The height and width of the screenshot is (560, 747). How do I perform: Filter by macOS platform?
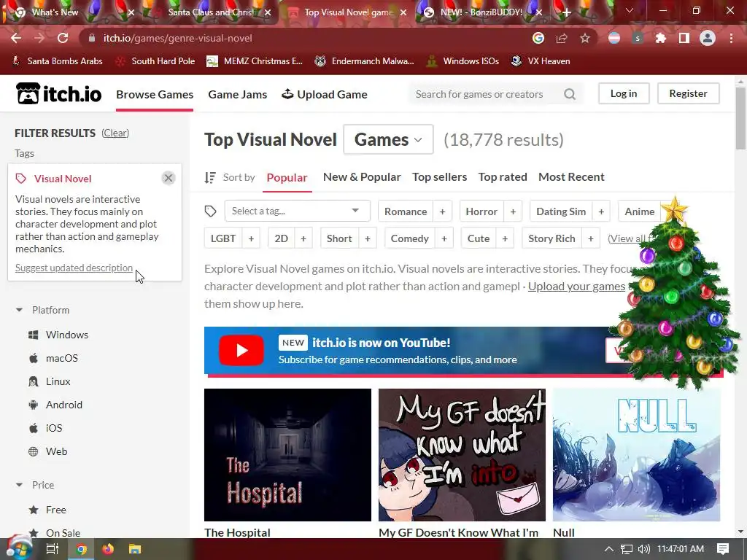point(62,358)
